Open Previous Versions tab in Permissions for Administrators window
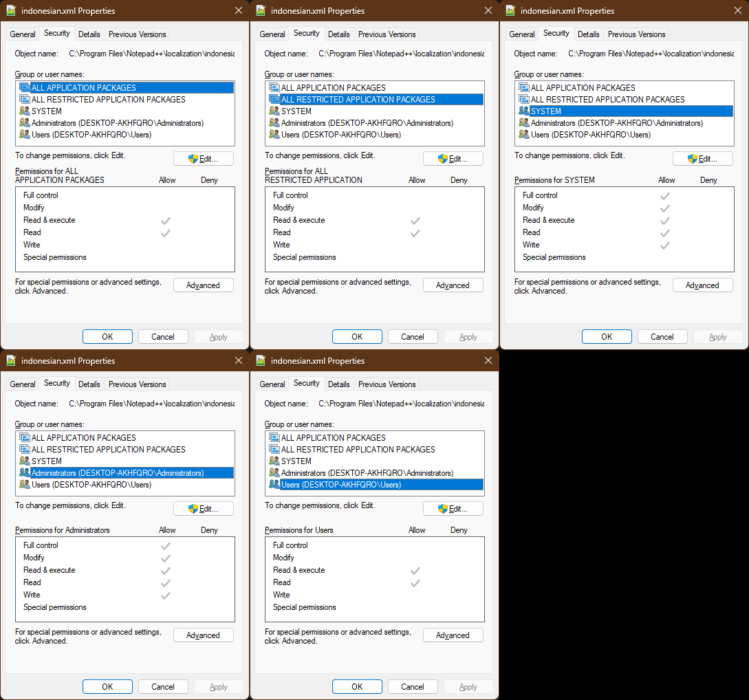This screenshot has height=700, width=749. pyautogui.click(x=137, y=384)
